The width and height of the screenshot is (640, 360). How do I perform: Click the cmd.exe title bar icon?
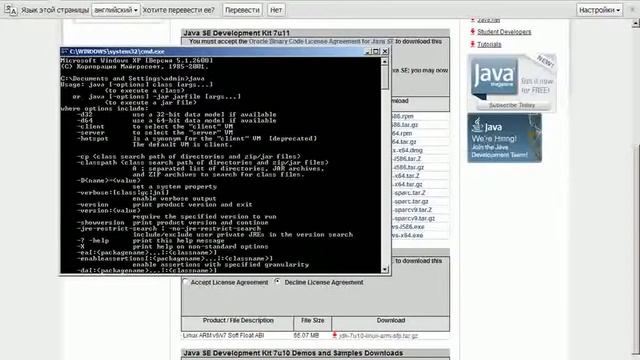[64, 51]
